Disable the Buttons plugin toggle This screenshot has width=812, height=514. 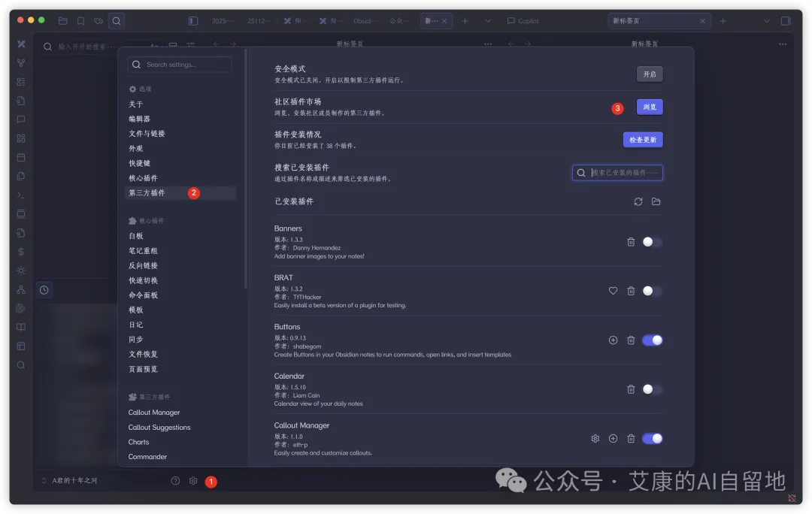tap(652, 340)
